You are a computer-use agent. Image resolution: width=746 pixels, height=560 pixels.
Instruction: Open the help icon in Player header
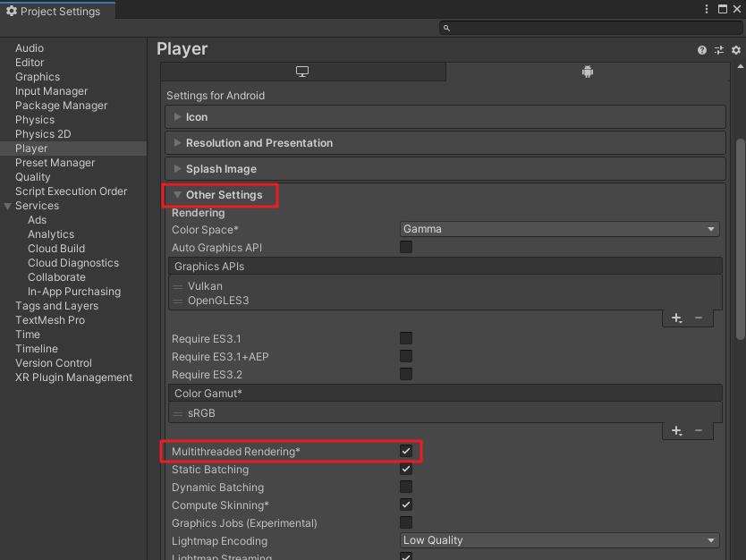pyautogui.click(x=702, y=50)
